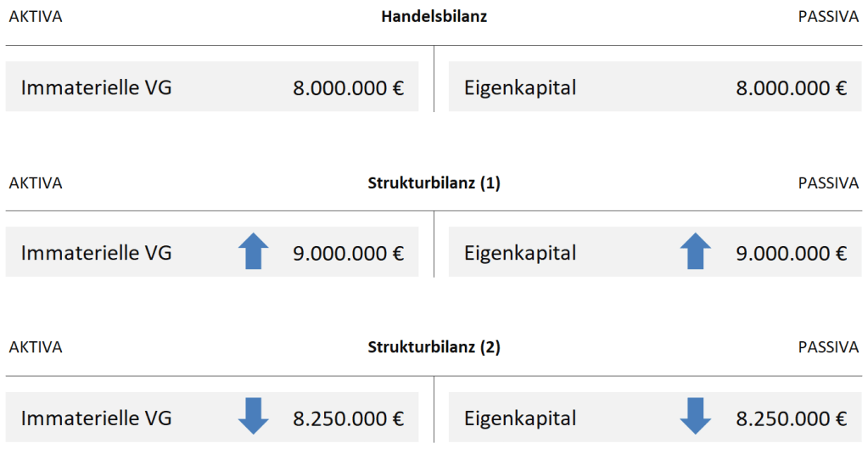This screenshot has height=449, width=868.
Task: Click the 9.000.000 € Immaterielle VG value
Action: pyautogui.click(x=348, y=253)
